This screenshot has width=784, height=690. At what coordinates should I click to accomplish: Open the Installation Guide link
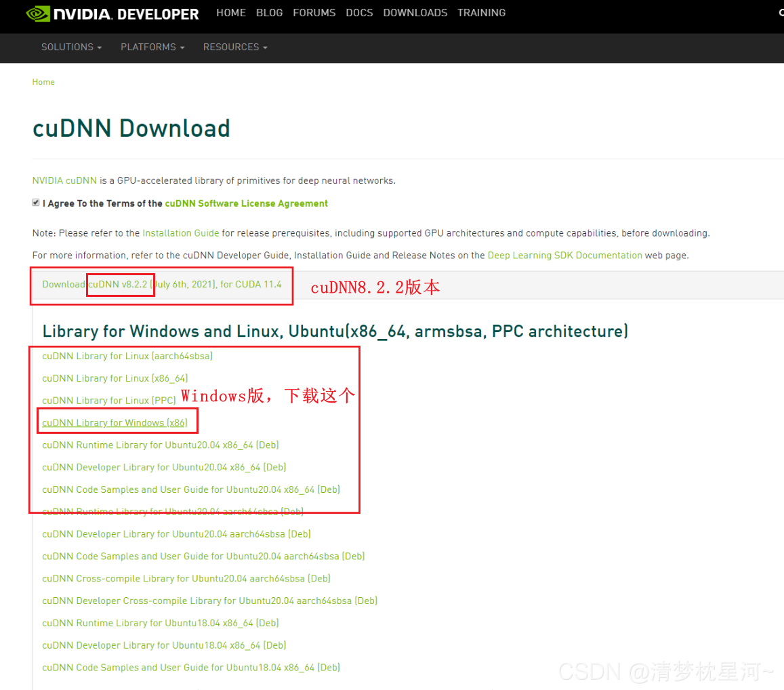pyautogui.click(x=180, y=233)
